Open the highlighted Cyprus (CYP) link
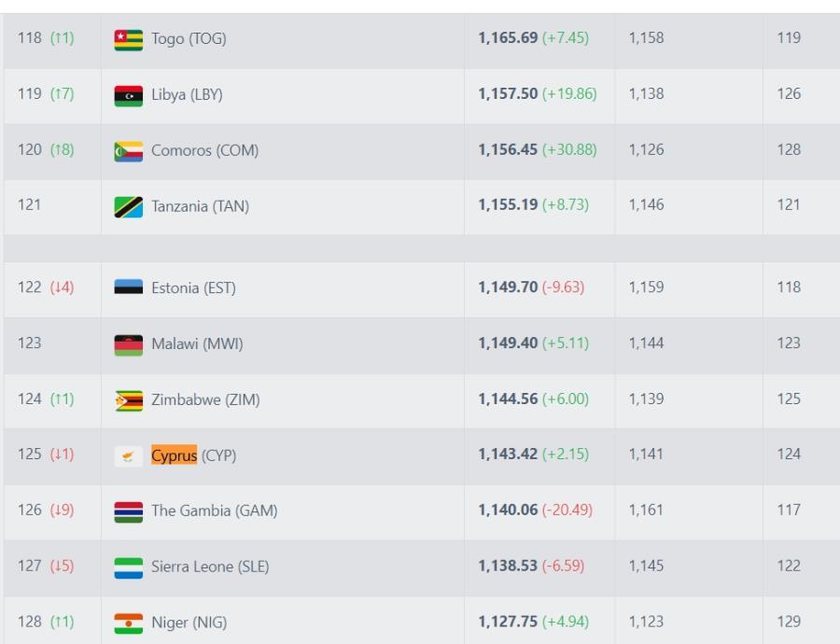The height and width of the screenshot is (644, 840). [193, 455]
